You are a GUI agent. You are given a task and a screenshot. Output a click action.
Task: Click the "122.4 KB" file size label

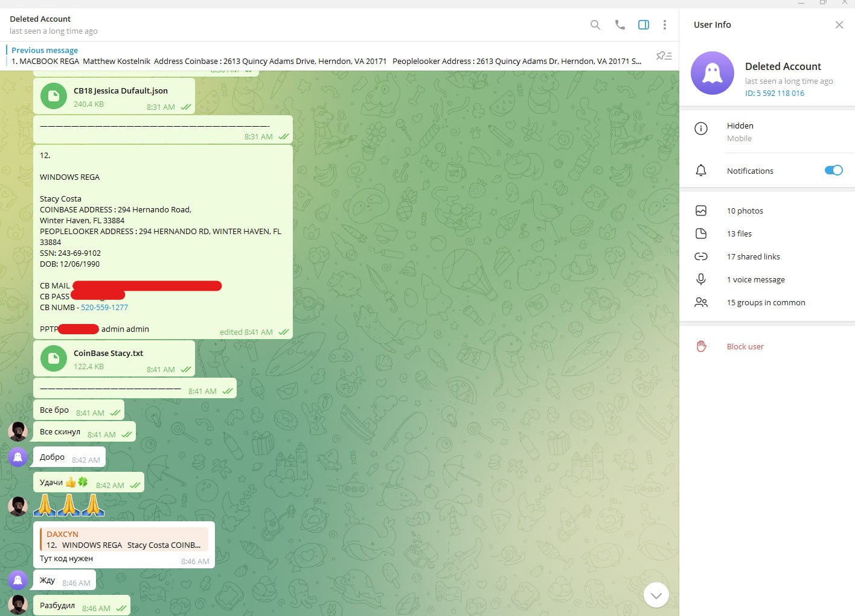click(89, 367)
